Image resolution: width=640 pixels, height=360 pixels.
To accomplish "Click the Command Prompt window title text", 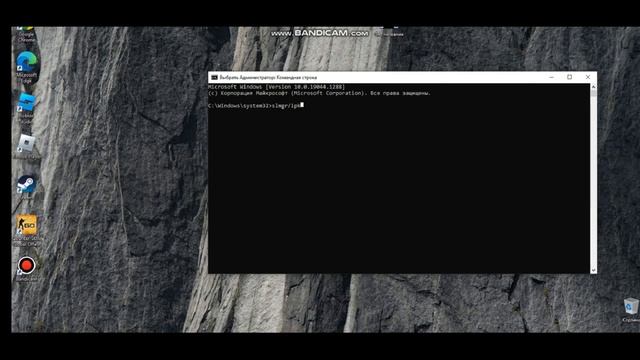I will (268, 77).
